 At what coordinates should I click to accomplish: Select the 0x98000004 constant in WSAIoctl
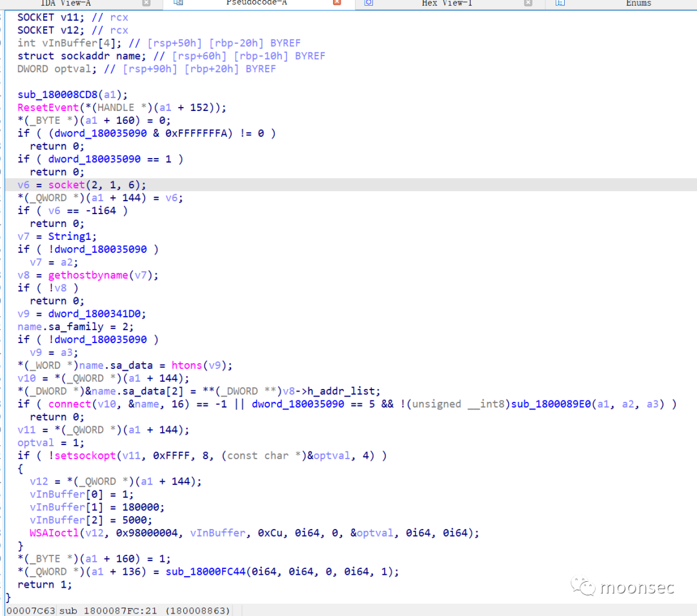pyautogui.click(x=146, y=533)
